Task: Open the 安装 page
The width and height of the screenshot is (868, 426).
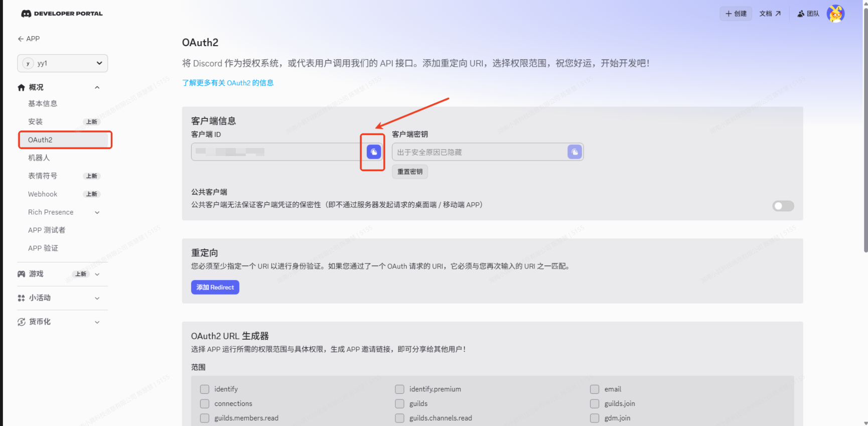Action: (x=35, y=121)
